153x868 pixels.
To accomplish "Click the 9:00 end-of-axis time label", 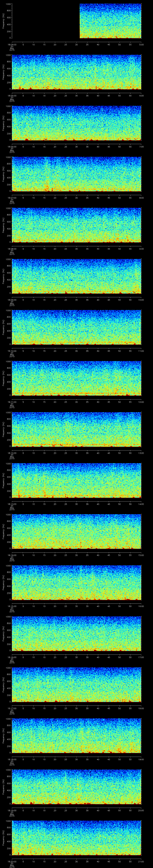I will [141, 249].
